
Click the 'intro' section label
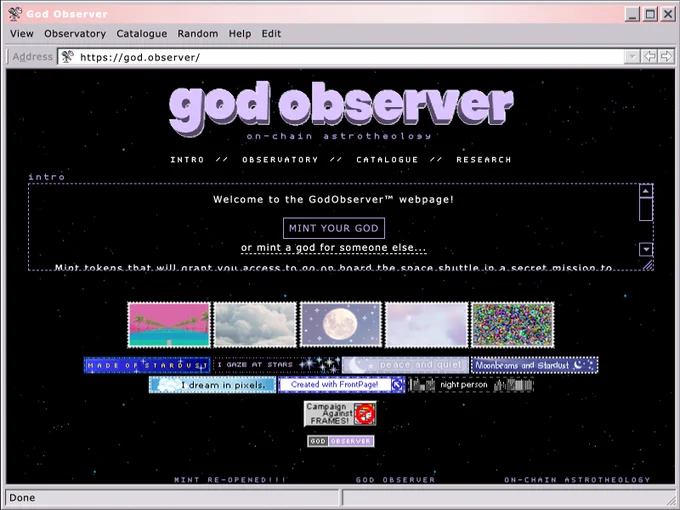click(46, 177)
